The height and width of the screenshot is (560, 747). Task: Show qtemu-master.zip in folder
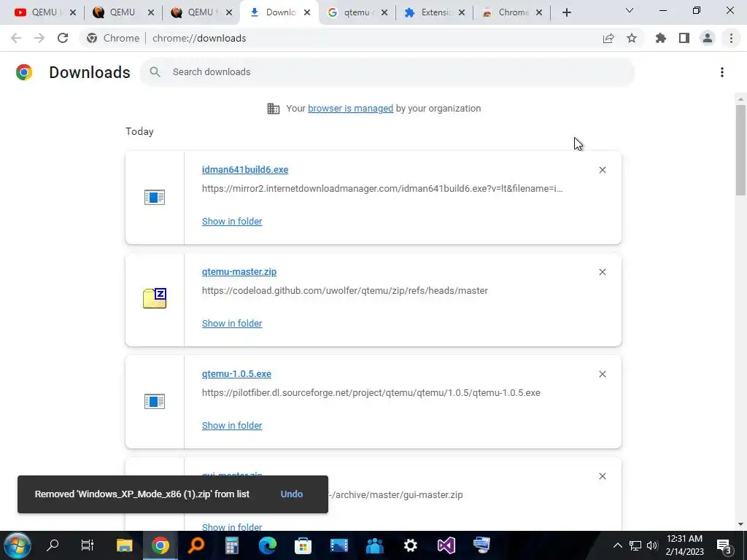(x=232, y=323)
